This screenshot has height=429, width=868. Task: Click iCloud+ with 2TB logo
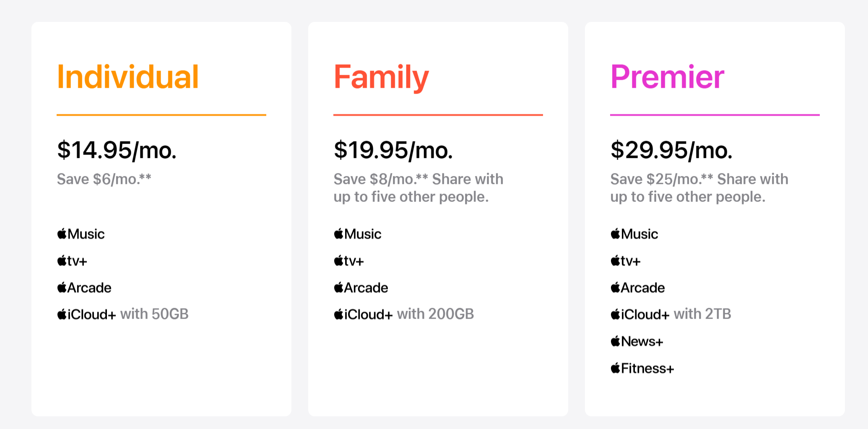coord(640,314)
